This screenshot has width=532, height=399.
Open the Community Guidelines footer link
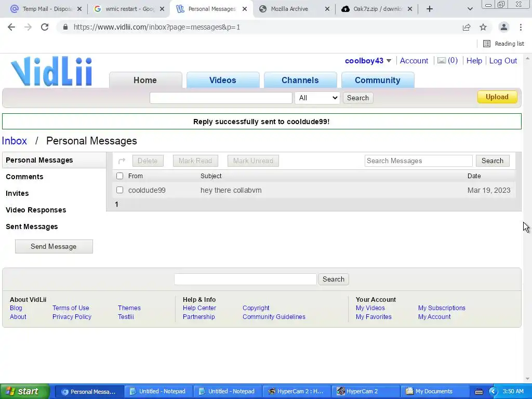tap(274, 316)
